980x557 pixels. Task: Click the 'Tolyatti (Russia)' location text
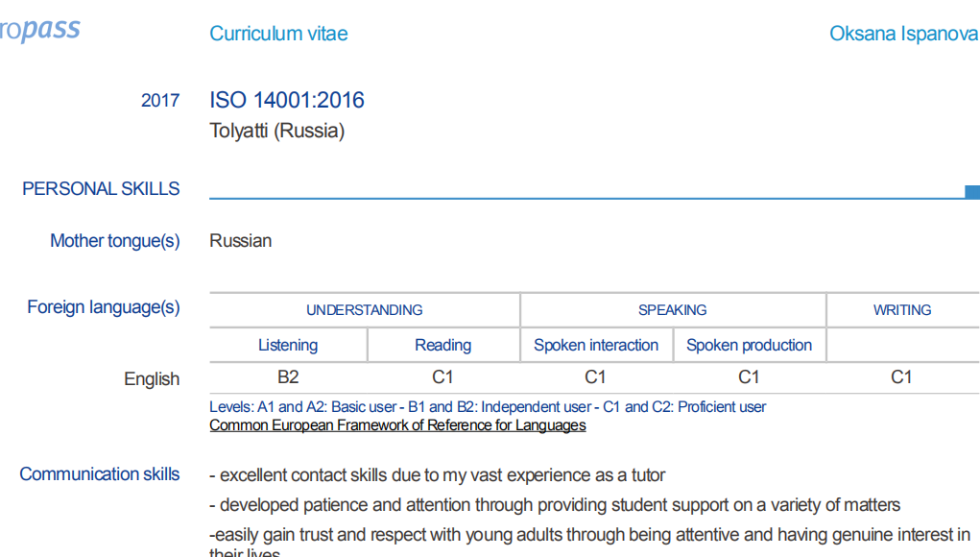pyautogui.click(x=276, y=131)
